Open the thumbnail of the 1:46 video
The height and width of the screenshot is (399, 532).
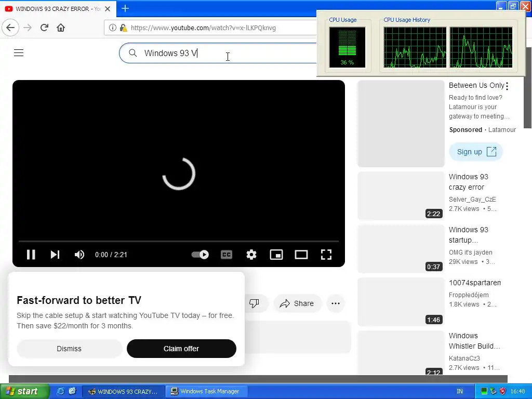401,302
